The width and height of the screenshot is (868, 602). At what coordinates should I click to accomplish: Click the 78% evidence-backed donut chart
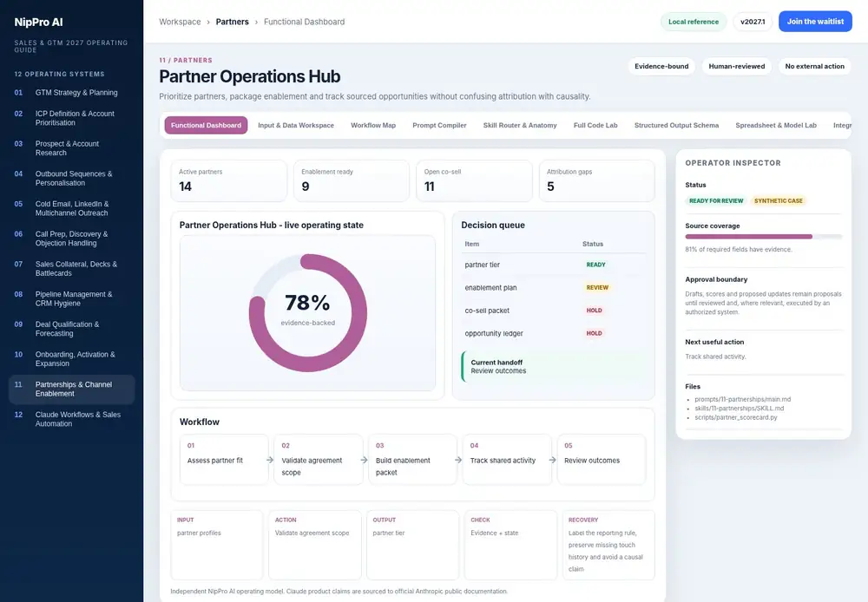[x=308, y=312]
